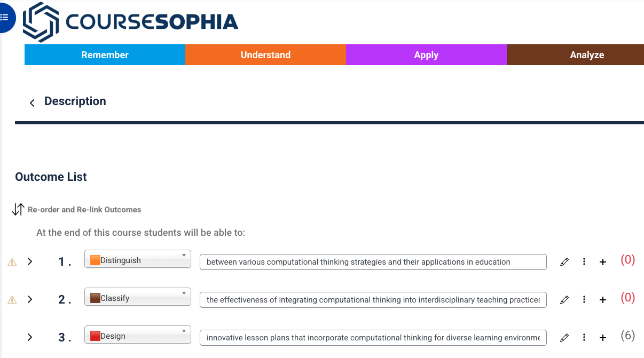Screen dimensions: 644x358
Task: Open the Distinguish verb dropdown
Action: (x=138, y=259)
